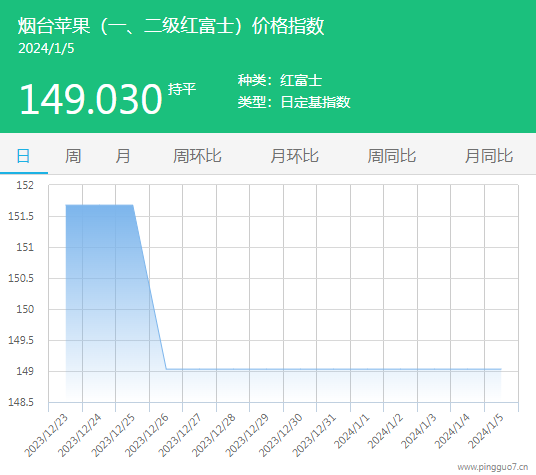Click the chart title 烟台苹果价格指数
The width and height of the screenshot is (536, 475).
tap(171, 26)
